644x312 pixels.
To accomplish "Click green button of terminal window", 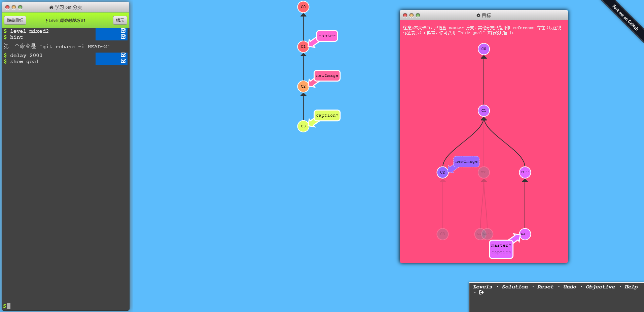I will point(20,7).
